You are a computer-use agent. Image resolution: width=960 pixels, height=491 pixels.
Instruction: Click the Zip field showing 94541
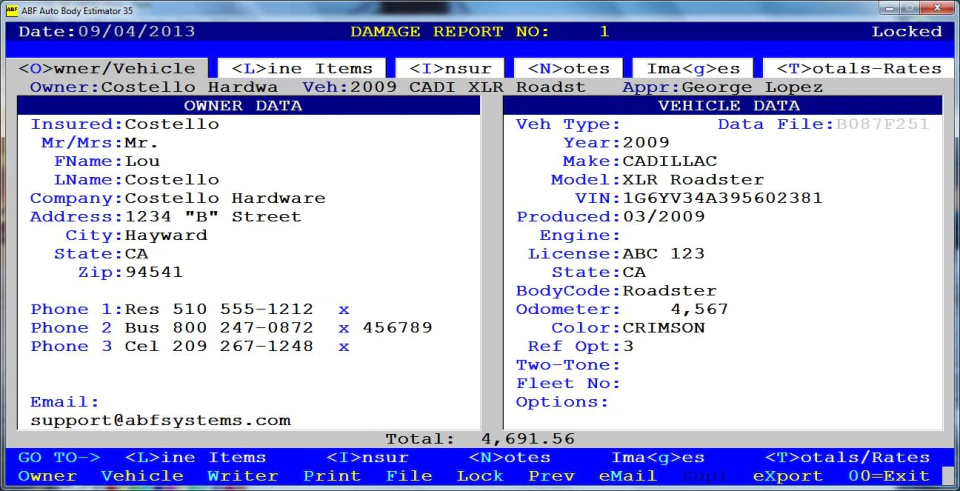click(154, 272)
